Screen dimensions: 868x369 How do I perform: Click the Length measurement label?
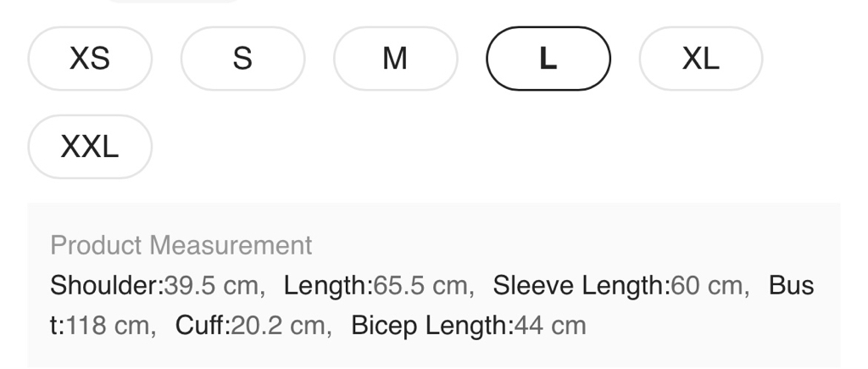point(328,285)
